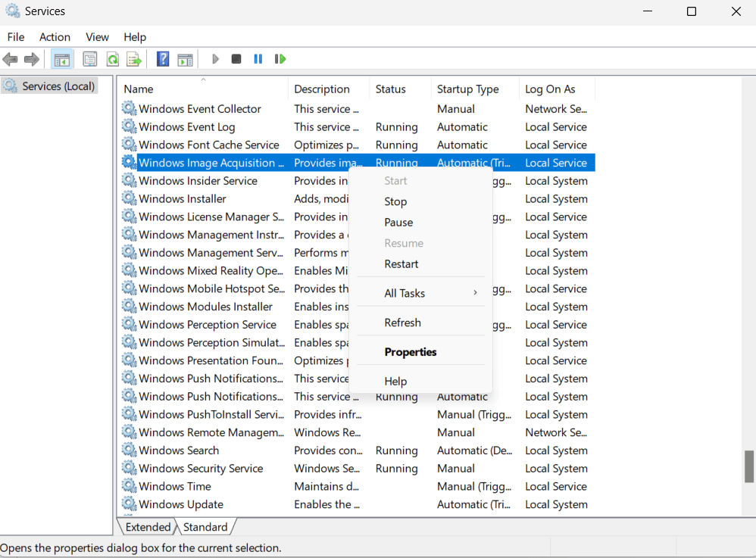756x558 pixels.
Task: Sort services by the Status column header
Action: pos(391,89)
